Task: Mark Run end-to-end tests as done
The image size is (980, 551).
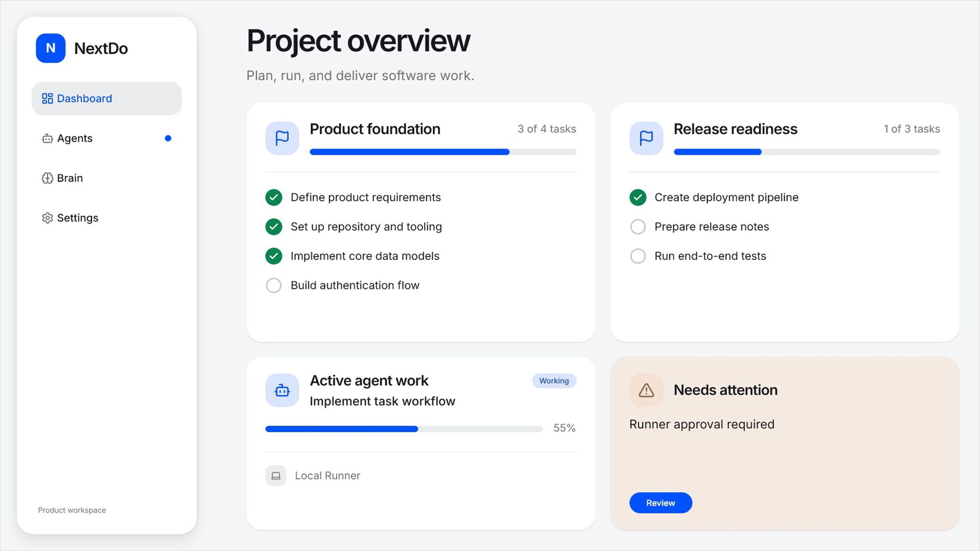Action: 638,256
